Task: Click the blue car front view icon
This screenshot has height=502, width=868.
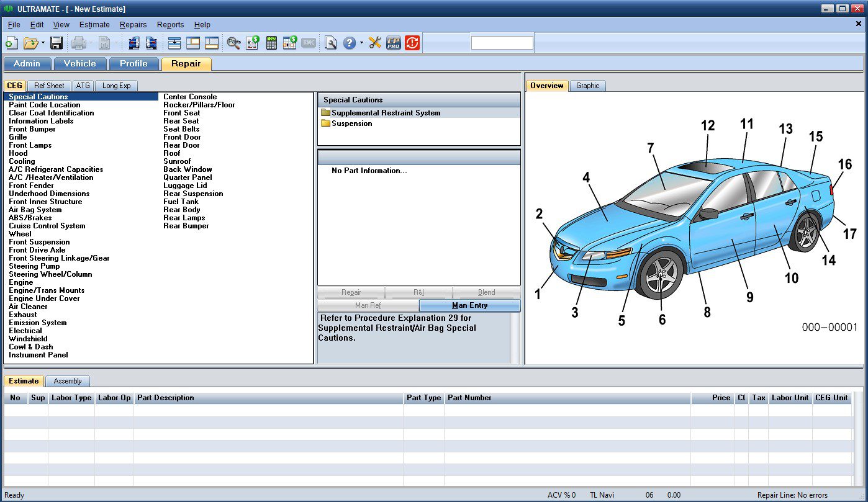Action: click(133, 43)
